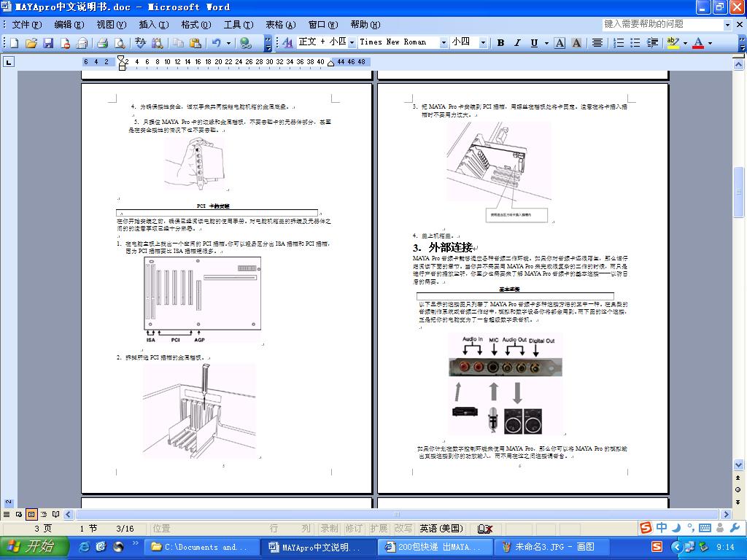Switch to 未命名3.JPG - 画图 taskbar window
Image resolution: width=747 pixels, height=560 pixels.
(553, 547)
